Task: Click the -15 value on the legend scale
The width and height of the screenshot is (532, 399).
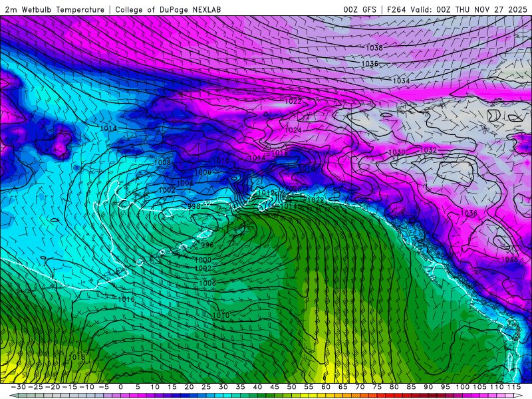Action: (70, 387)
